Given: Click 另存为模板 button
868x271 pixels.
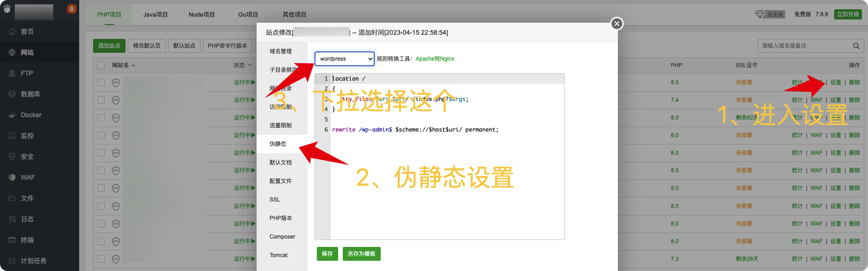Looking at the screenshot, I should (x=362, y=254).
